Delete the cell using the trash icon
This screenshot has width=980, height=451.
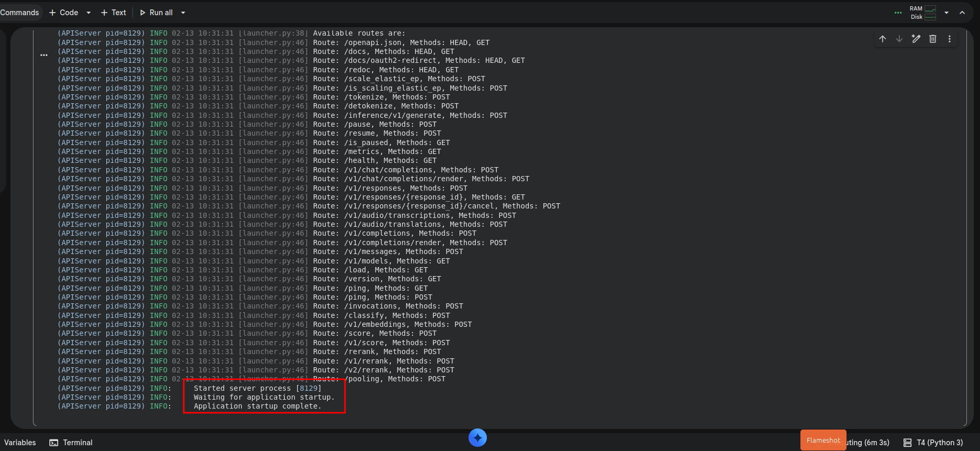pos(933,39)
